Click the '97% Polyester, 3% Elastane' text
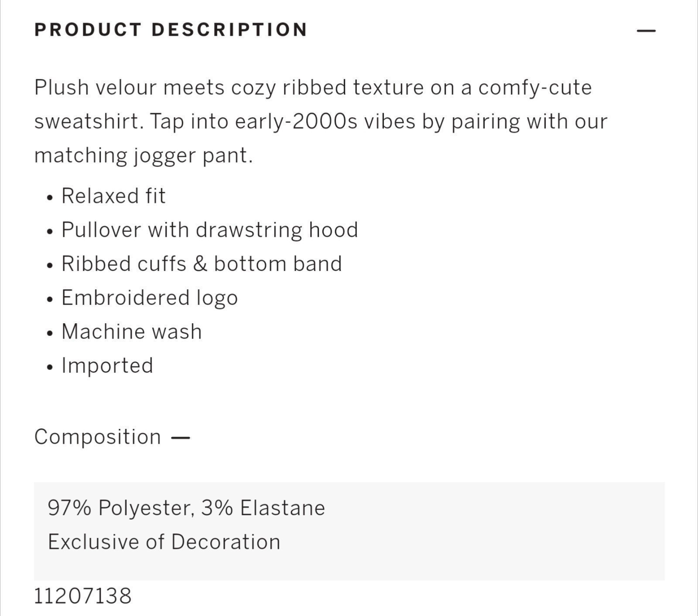 click(186, 508)
